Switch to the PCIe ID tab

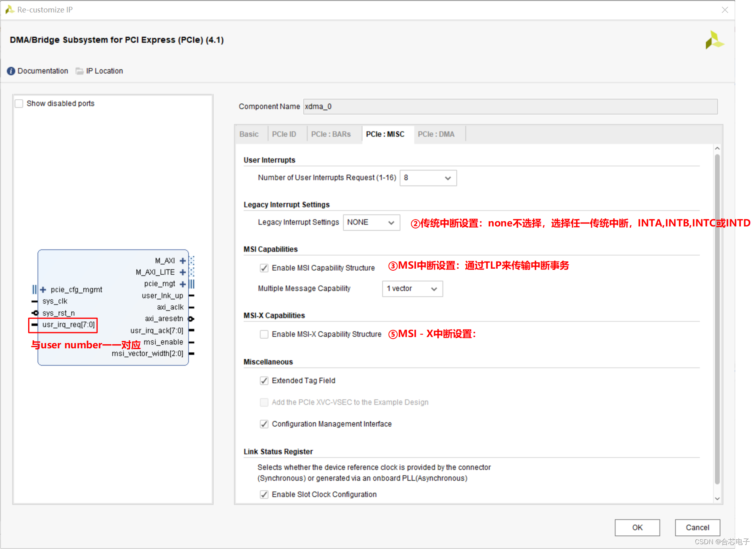pyautogui.click(x=284, y=134)
